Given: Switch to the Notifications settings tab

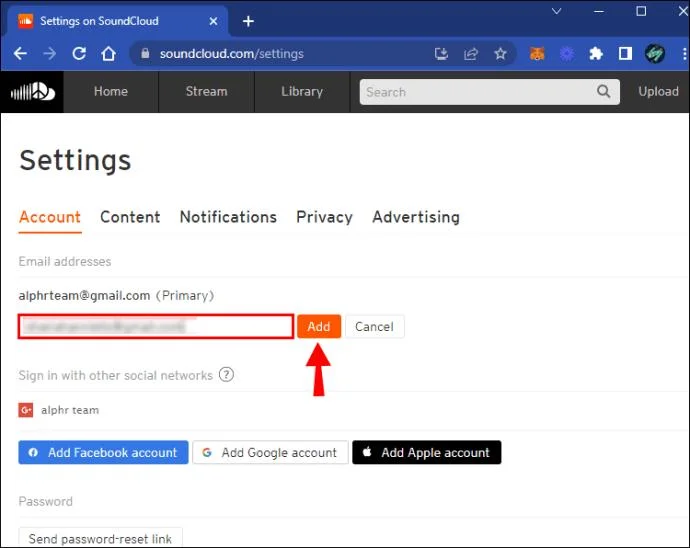Looking at the screenshot, I should click(x=228, y=217).
